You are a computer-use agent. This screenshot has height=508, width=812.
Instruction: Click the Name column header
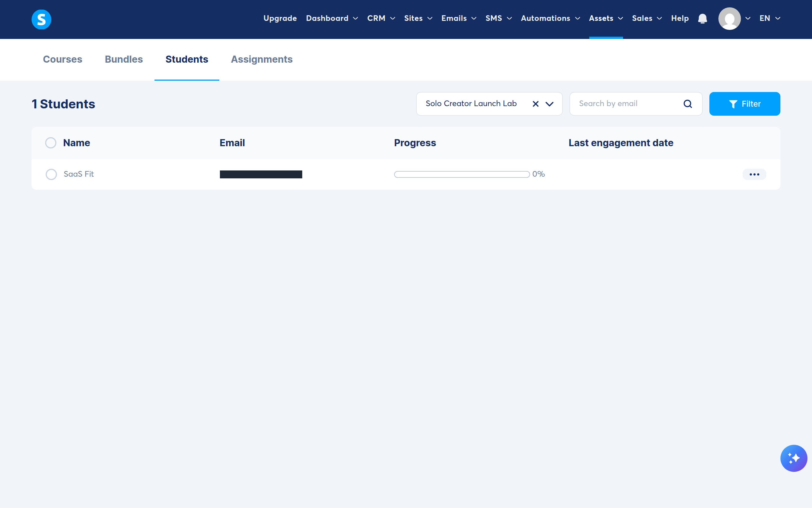click(76, 143)
